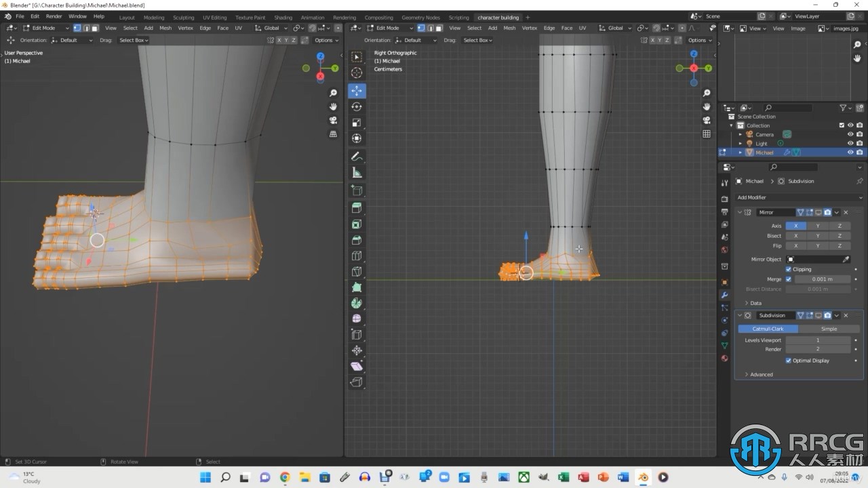Click the pan hand icon in User Perspective viewport
868x488 pixels.
click(333, 106)
